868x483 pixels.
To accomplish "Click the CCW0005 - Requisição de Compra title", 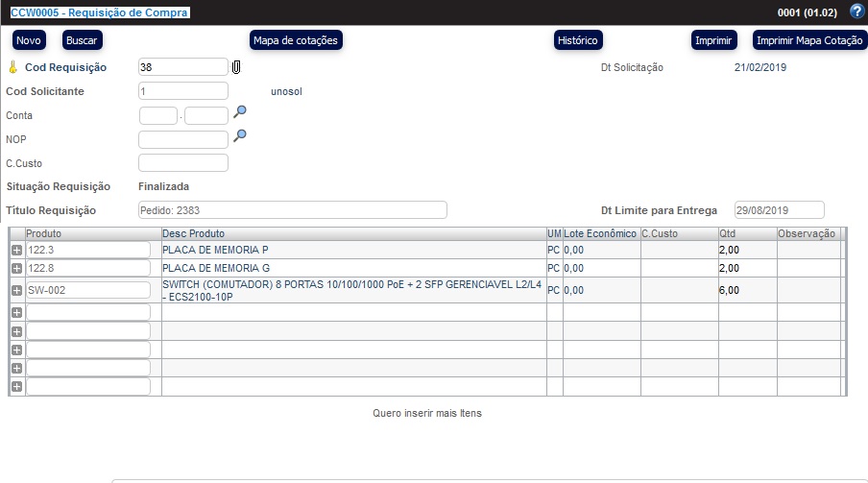I will (x=100, y=12).
